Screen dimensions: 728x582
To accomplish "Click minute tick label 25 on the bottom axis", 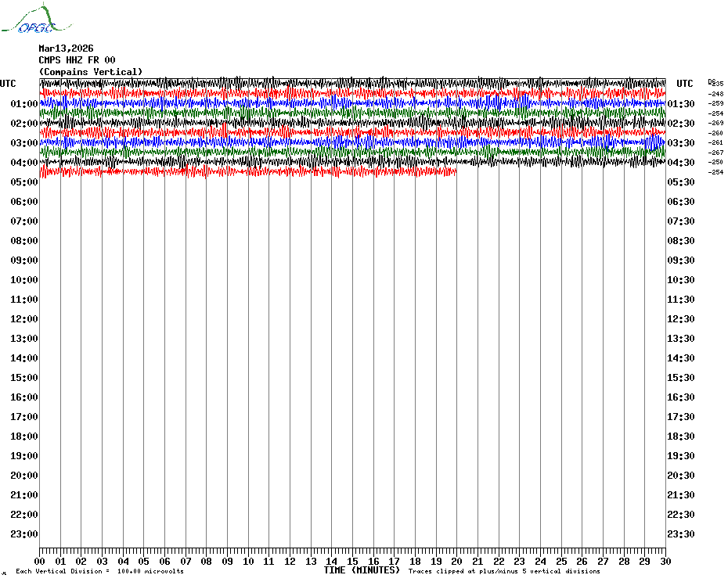I will pyautogui.click(x=561, y=561).
